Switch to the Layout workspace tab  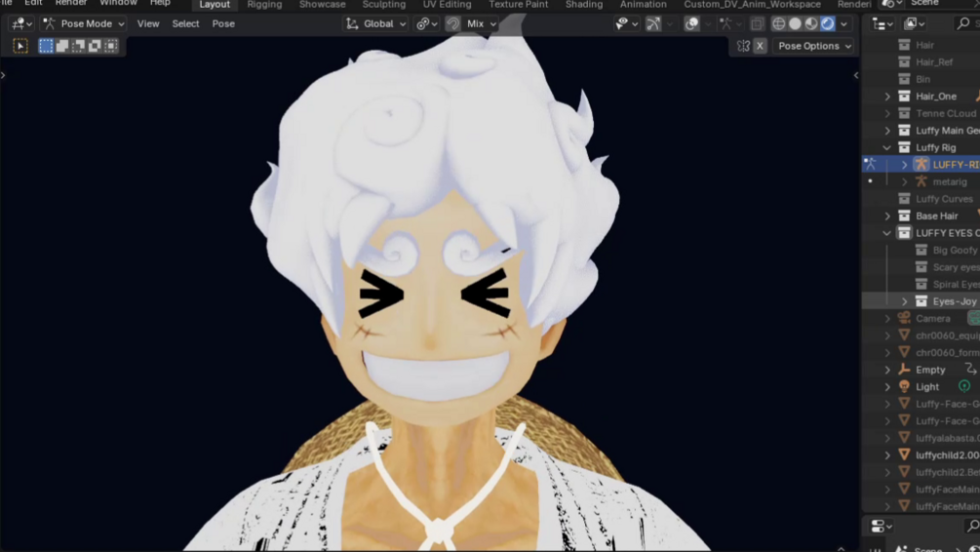click(215, 4)
